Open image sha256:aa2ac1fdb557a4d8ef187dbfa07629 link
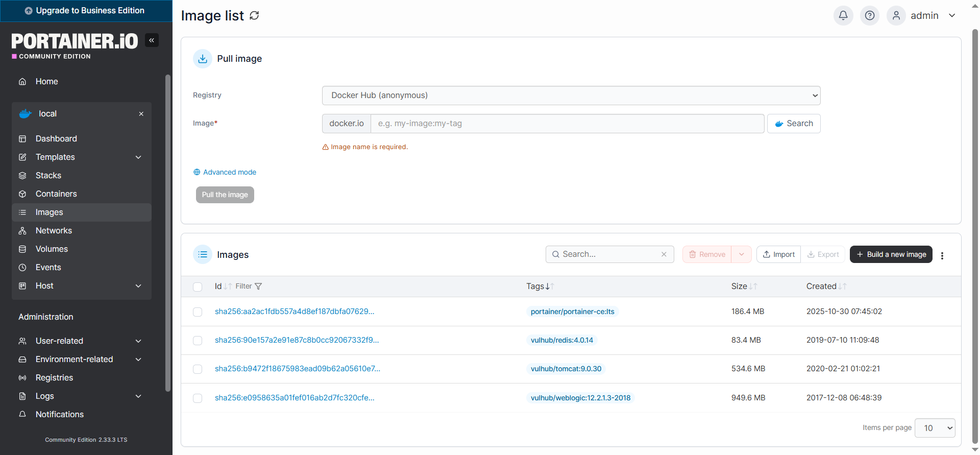This screenshot has width=980, height=455. click(x=295, y=312)
